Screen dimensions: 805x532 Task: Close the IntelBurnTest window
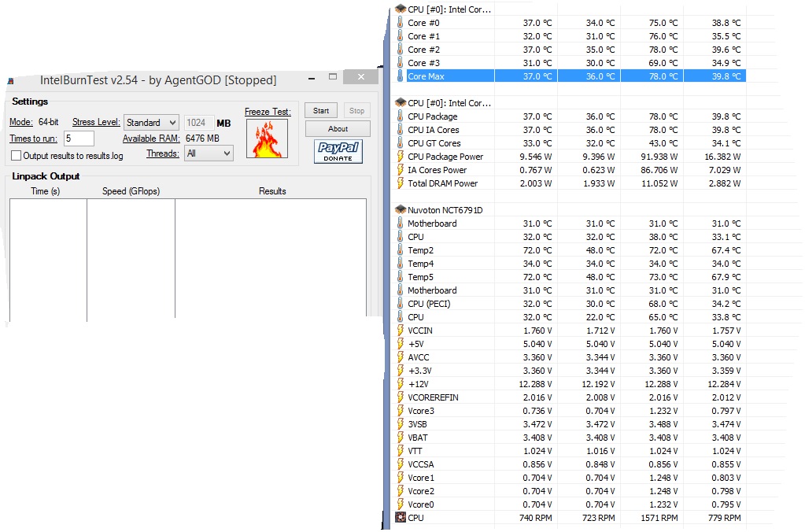point(361,76)
